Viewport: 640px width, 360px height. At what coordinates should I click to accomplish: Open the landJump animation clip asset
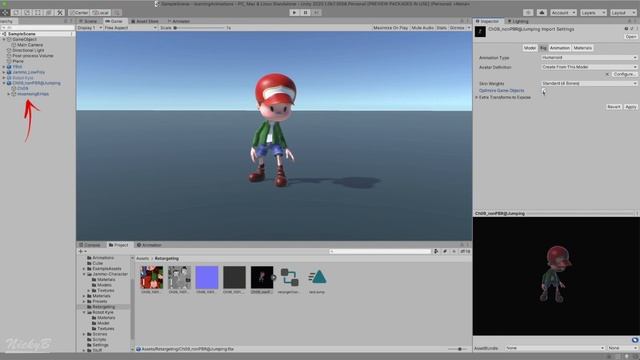pos(317,280)
